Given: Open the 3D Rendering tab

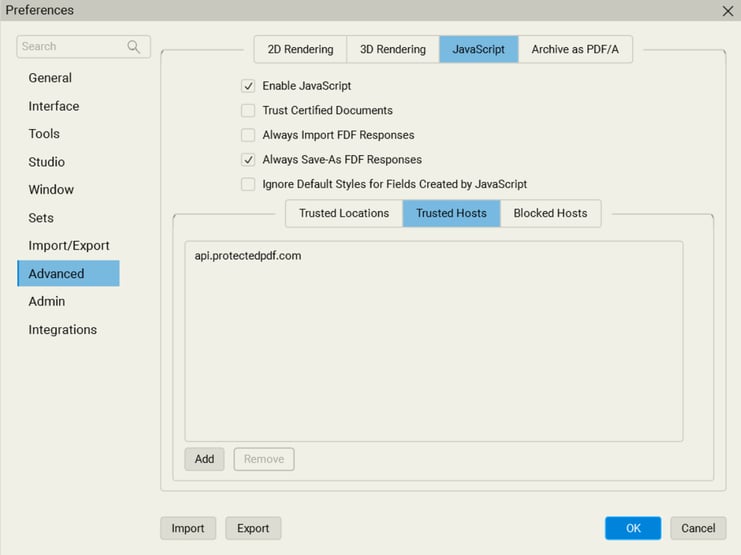Looking at the screenshot, I should 393,49.
